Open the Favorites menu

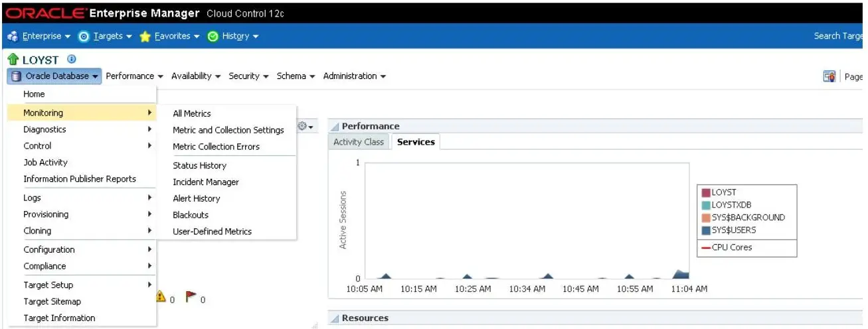point(177,36)
